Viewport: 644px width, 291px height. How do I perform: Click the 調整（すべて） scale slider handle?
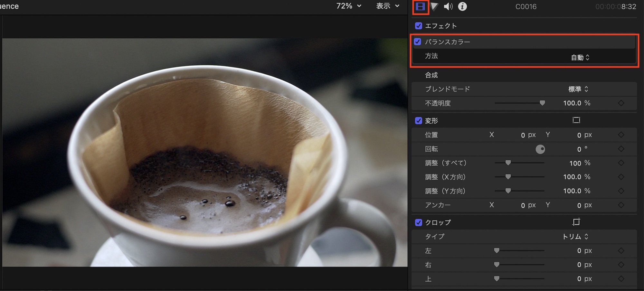[x=508, y=163]
